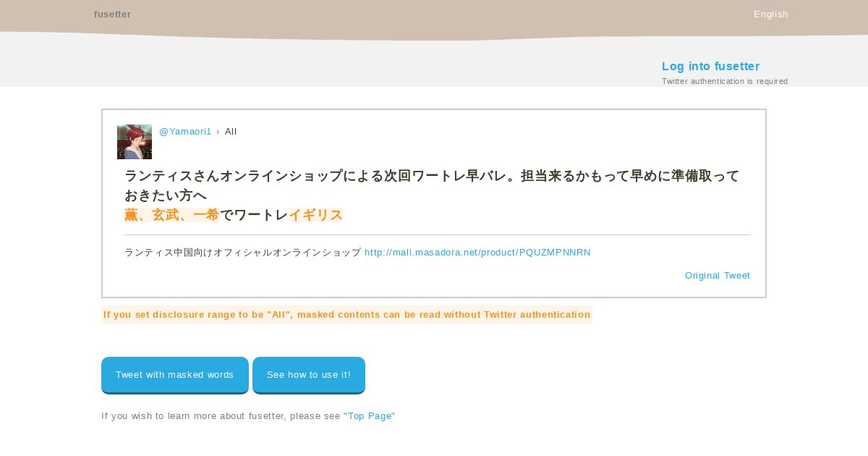Click See how to use it! button
This screenshot has width=868, height=456.
click(x=309, y=375)
